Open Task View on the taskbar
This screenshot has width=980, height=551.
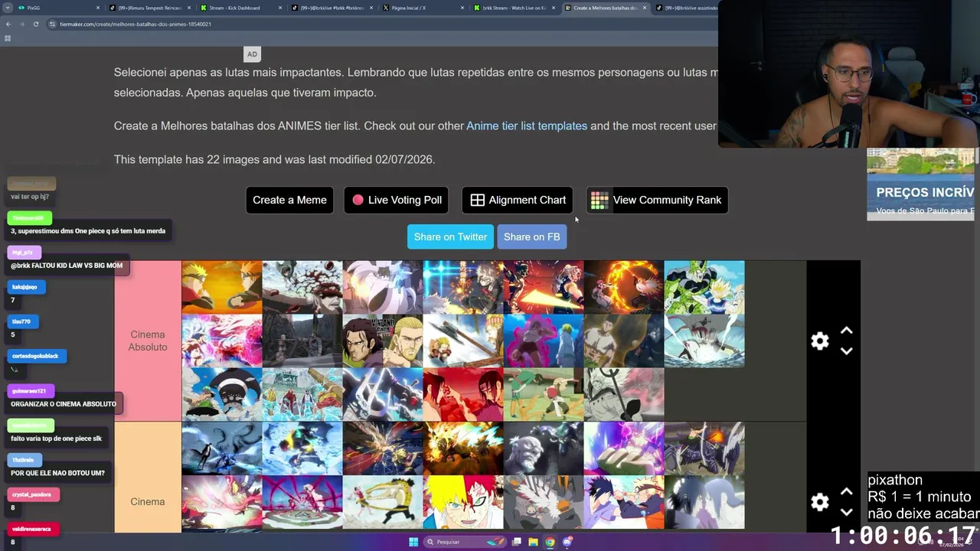click(x=517, y=542)
